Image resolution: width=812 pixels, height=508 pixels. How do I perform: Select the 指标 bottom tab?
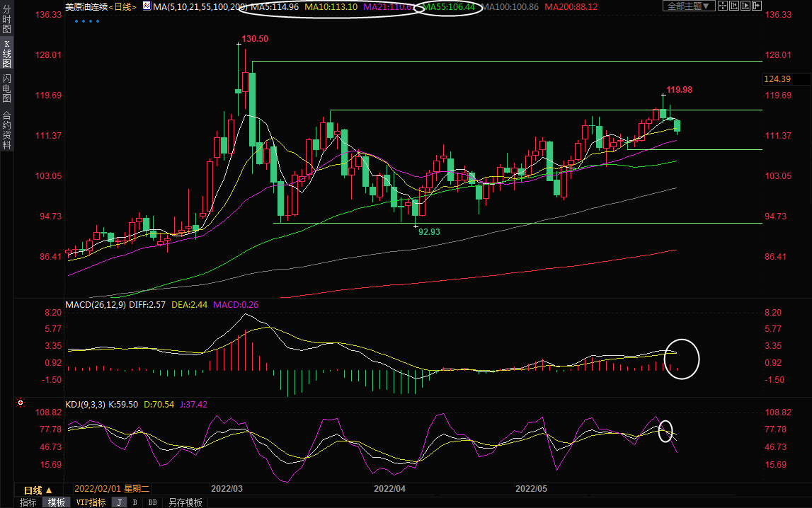pos(28,502)
